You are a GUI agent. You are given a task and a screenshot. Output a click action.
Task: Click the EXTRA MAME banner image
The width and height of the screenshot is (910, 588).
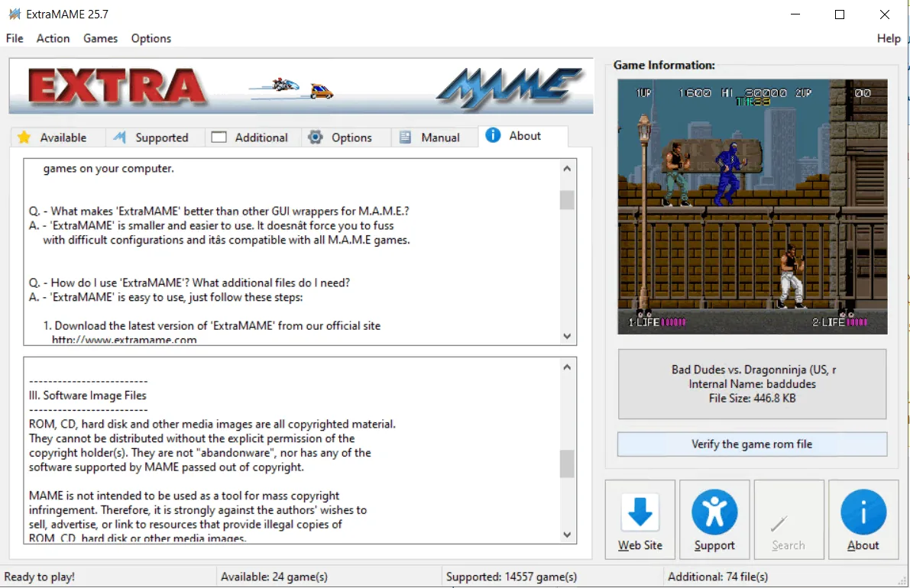pyautogui.click(x=300, y=86)
